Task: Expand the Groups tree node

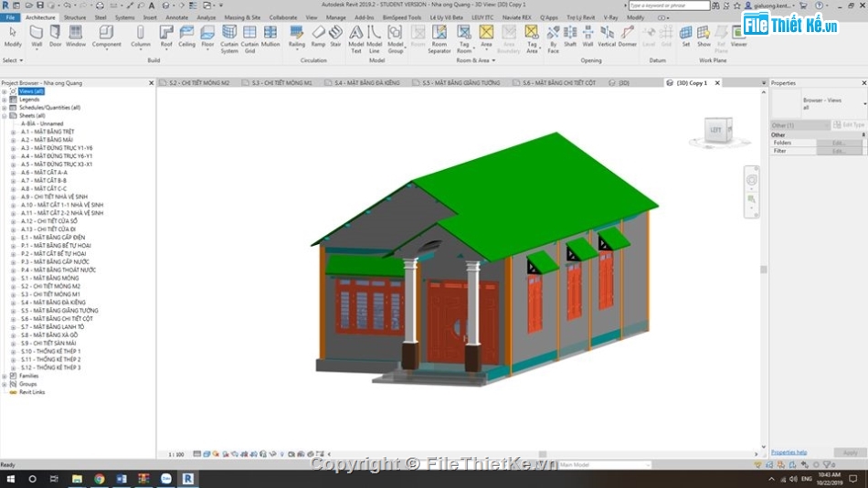Action: click(5, 384)
